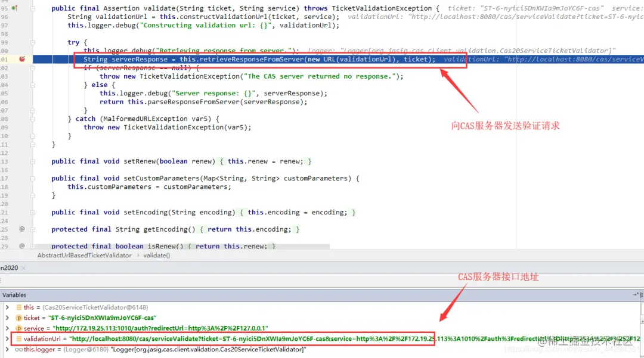
Task: Click the @ gutter icon beside getEncoding
Action: tap(22, 229)
